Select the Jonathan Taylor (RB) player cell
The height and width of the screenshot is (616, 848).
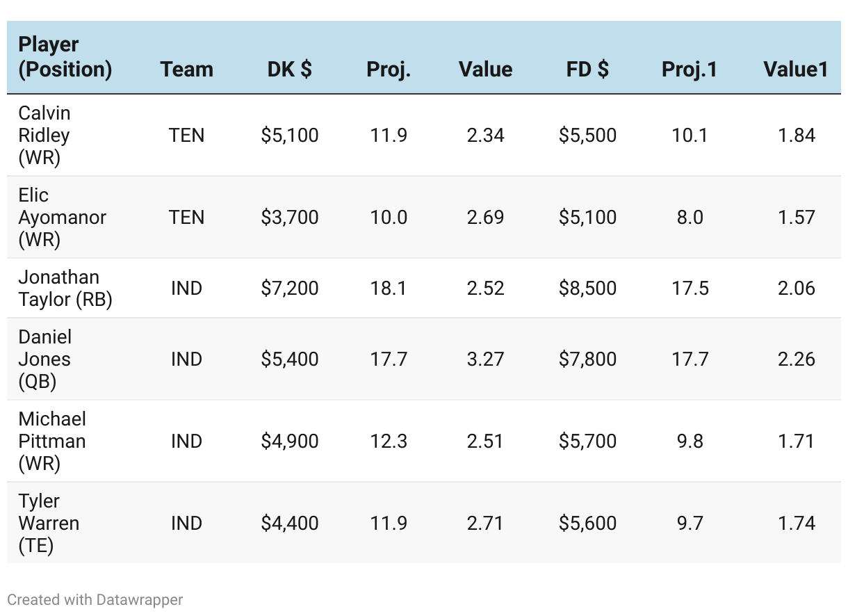tap(65, 288)
